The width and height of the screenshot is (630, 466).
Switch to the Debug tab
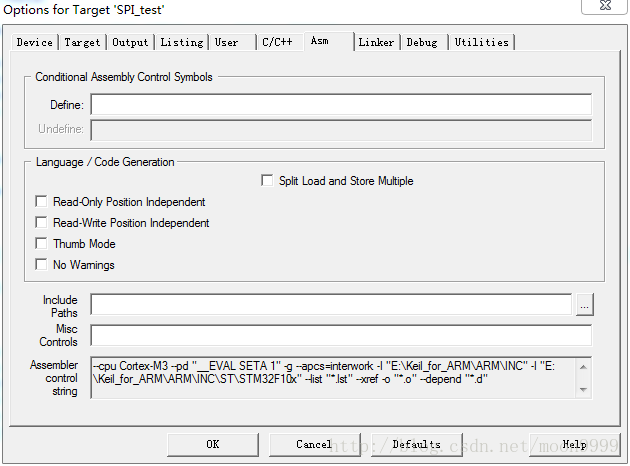[424, 42]
